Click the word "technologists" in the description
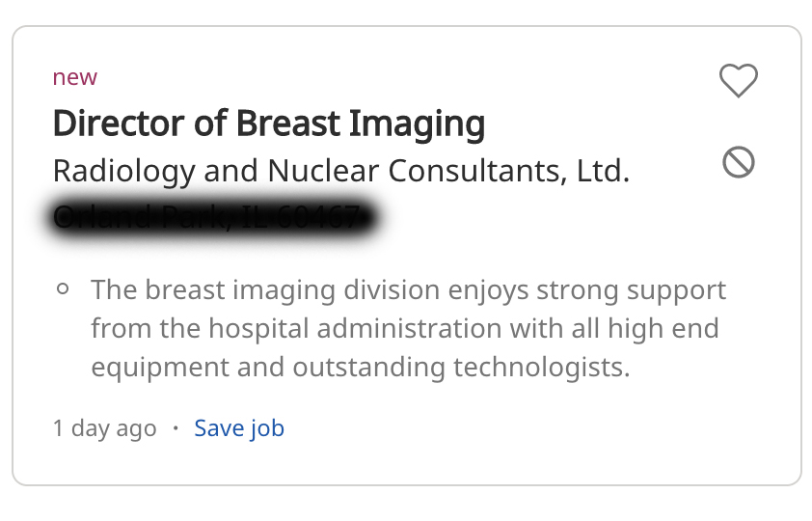The width and height of the screenshot is (812, 521). [541, 368]
